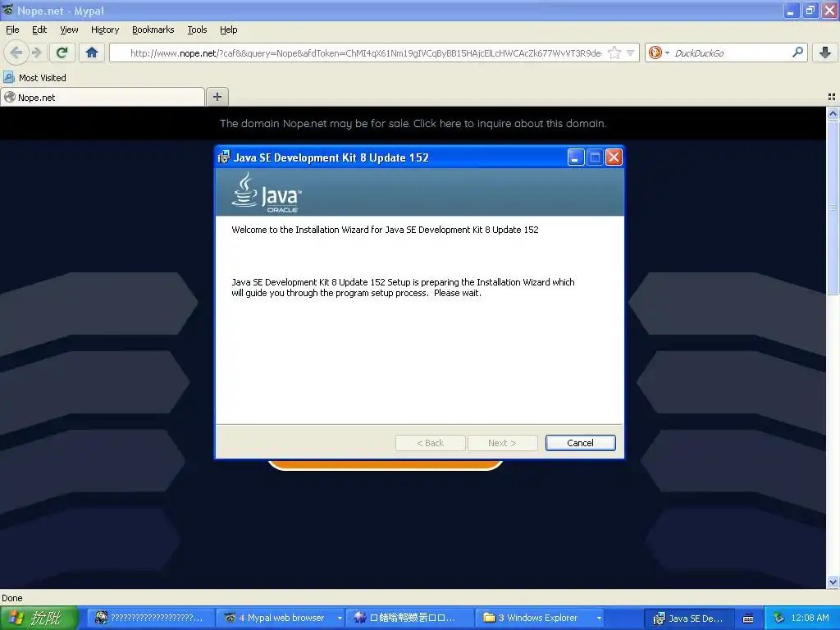The height and width of the screenshot is (630, 840).
Task: Go back with the browser back arrow
Action: [x=16, y=52]
